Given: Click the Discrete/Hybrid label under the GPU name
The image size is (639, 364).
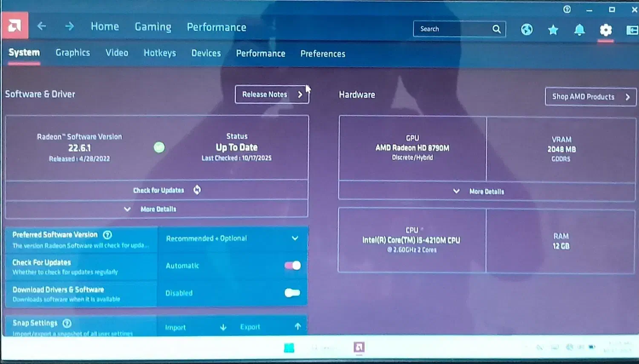Looking at the screenshot, I should tap(412, 158).
